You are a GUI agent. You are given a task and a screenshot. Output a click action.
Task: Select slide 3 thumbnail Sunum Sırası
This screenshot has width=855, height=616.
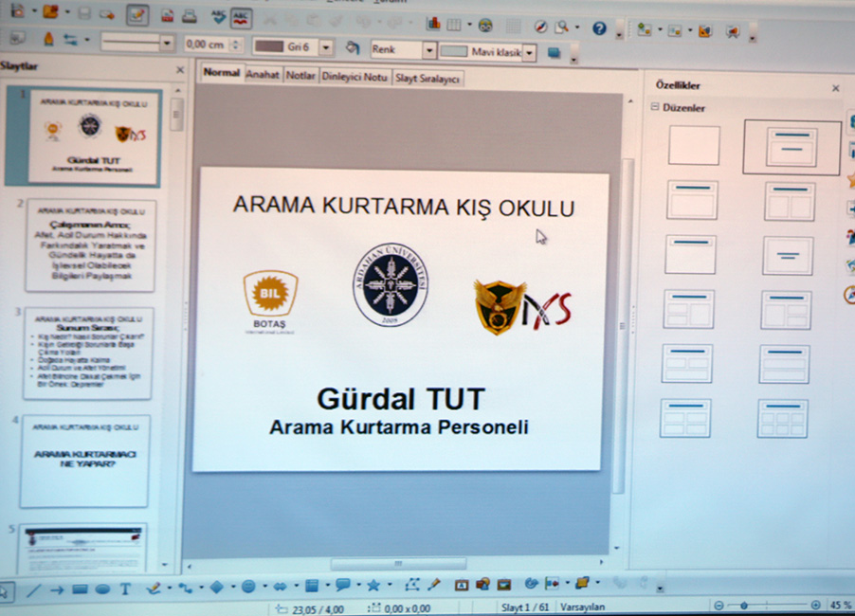(88, 353)
